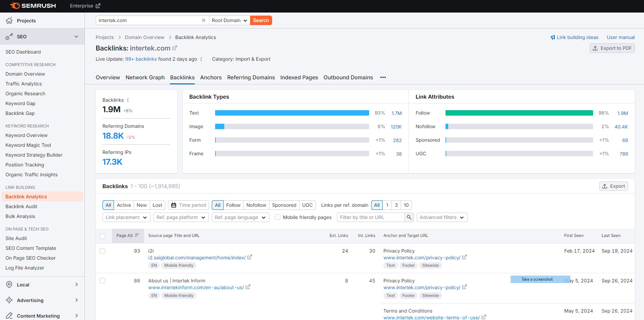The height and width of the screenshot is (320, 644).
Task: Open second privacy-policy target external icon
Action: pyautogui.click(x=465, y=287)
